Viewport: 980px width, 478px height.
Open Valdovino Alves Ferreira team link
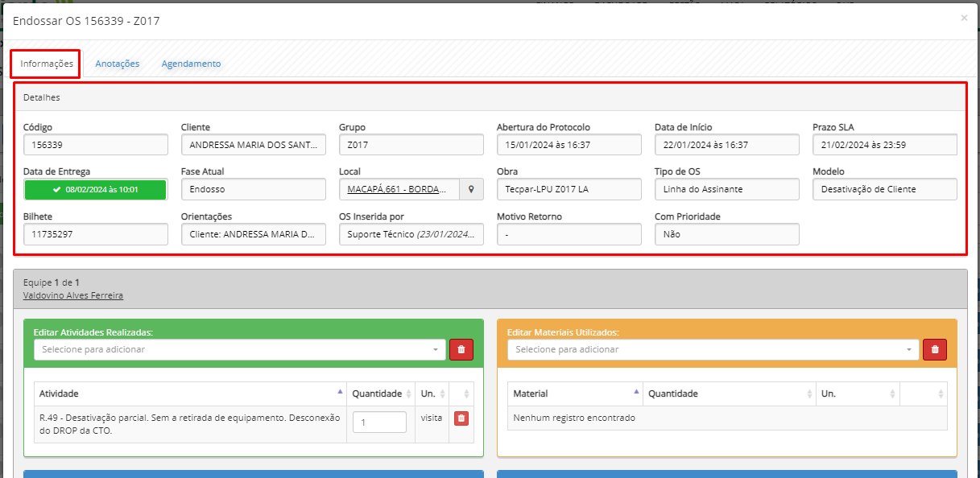pyautogui.click(x=73, y=295)
